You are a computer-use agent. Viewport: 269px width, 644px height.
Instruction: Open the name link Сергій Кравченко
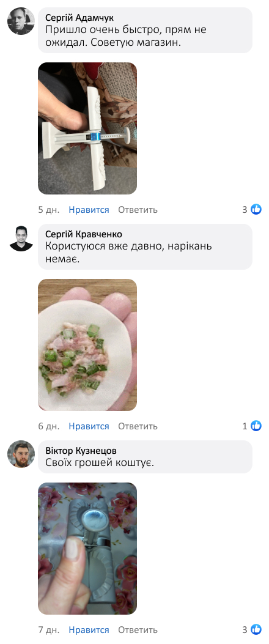[83, 234]
